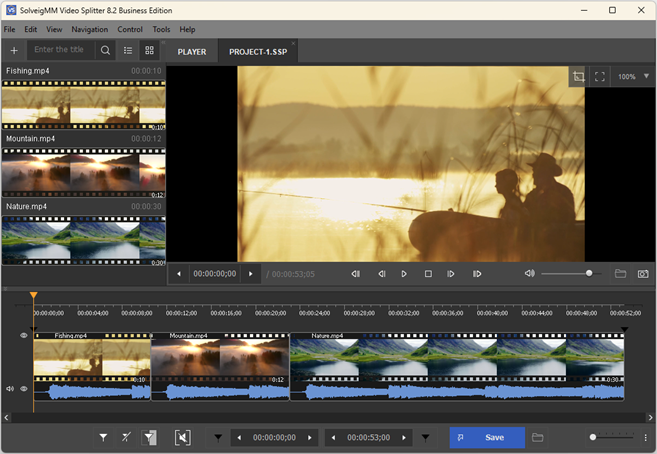Click the cut out selected fragment icon
Image resolution: width=657 pixels, height=454 pixels.
(x=183, y=438)
